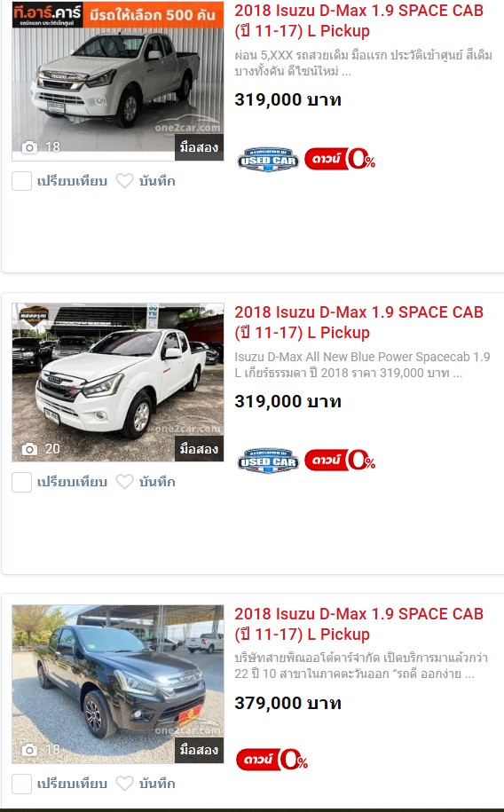Click 0% down badge on 379,000 baht listing
The height and width of the screenshot is (812, 504).
(x=272, y=760)
